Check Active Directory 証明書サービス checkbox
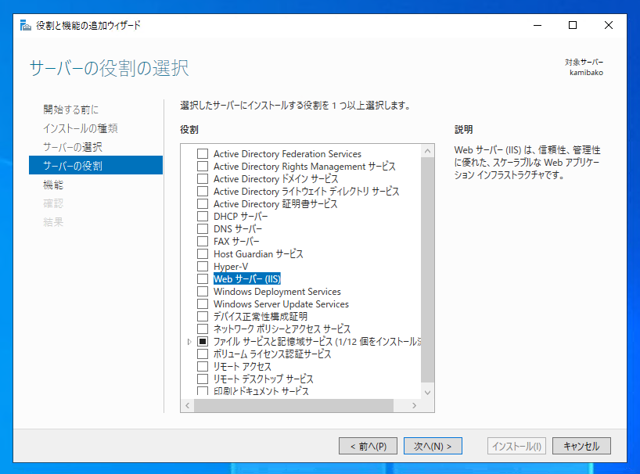The image size is (640, 474). [202, 204]
